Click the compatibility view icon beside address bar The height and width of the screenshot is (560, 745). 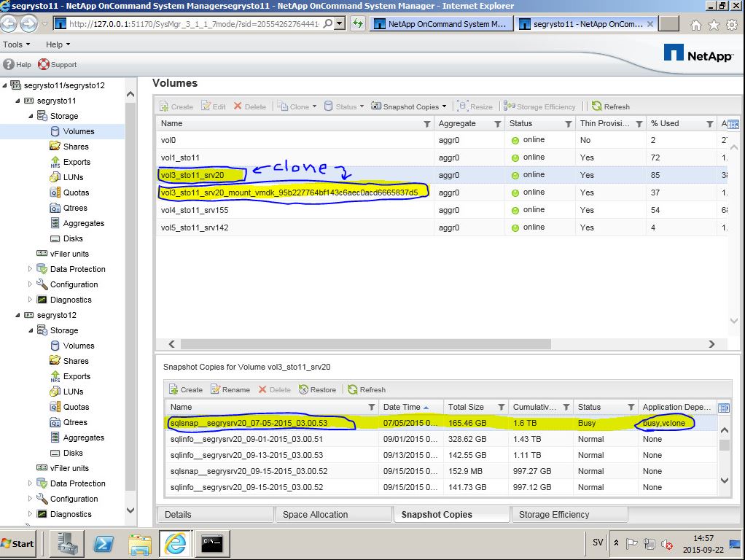click(x=358, y=23)
